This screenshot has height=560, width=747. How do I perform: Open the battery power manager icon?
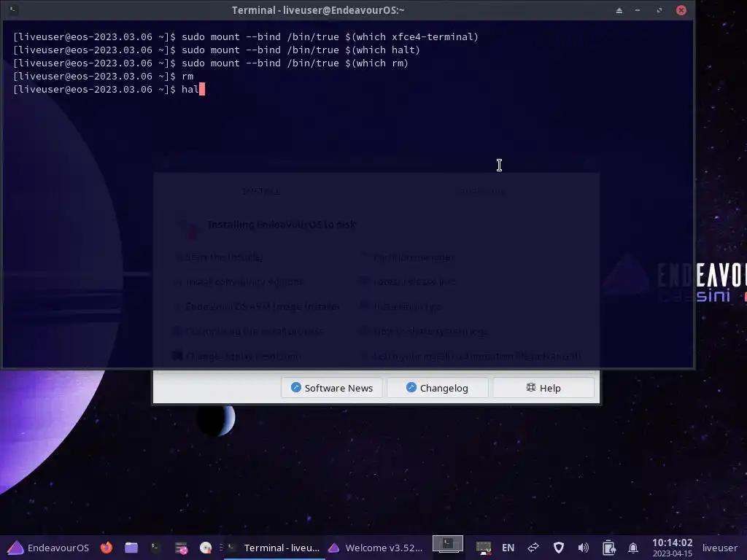pyautogui.click(x=608, y=548)
